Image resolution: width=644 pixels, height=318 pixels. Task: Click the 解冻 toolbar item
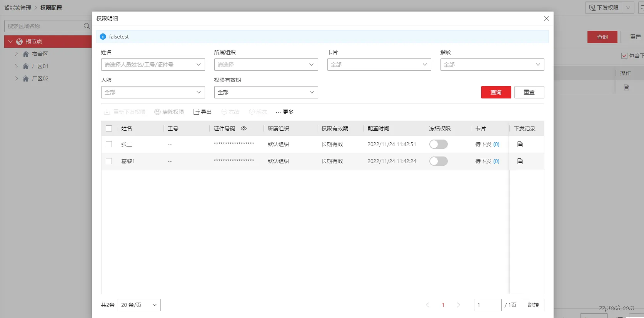tap(258, 112)
